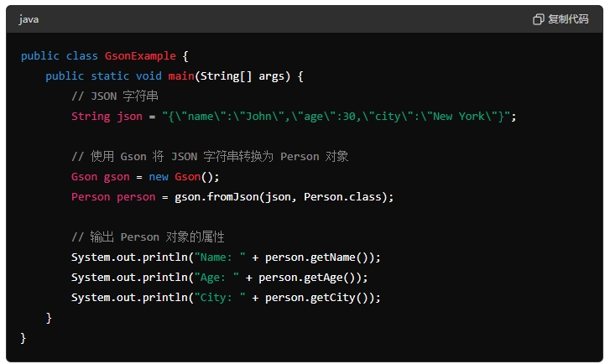
Task: Click "(String[] args)" parameter list
Action: click(x=243, y=76)
